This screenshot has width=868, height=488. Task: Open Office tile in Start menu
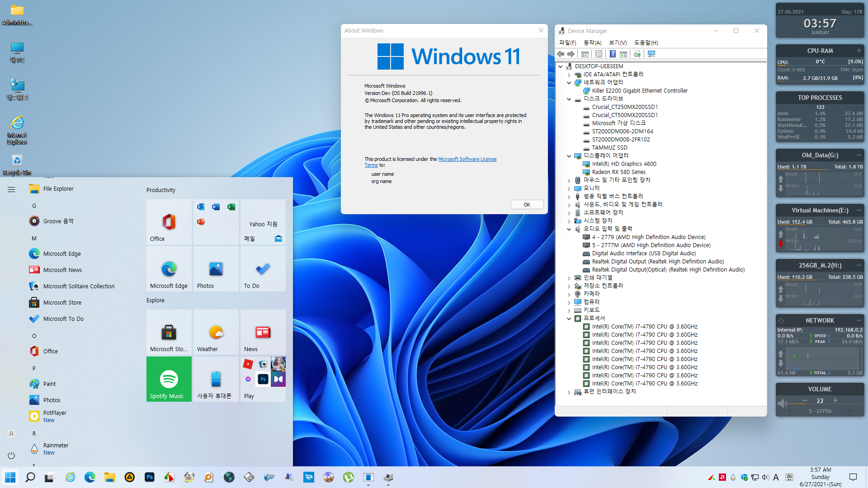(169, 222)
